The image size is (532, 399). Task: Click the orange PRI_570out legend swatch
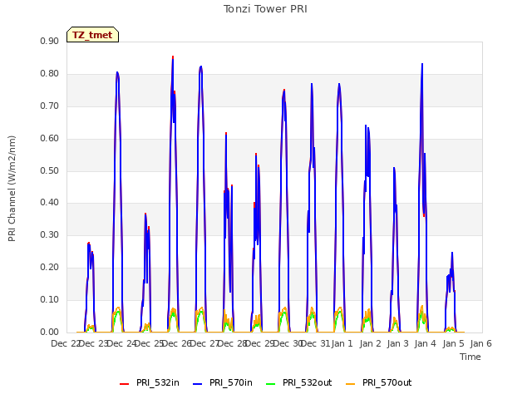(351, 384)
